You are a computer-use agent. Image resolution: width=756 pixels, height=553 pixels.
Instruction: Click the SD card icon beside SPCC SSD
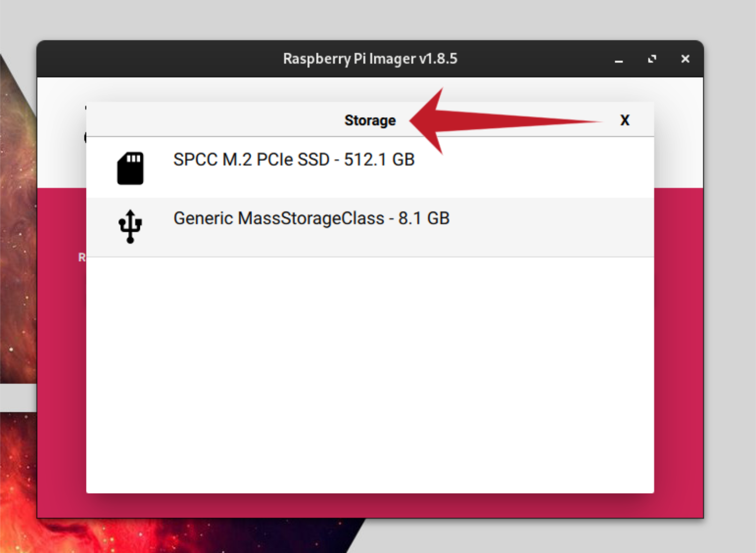(130, 168)
